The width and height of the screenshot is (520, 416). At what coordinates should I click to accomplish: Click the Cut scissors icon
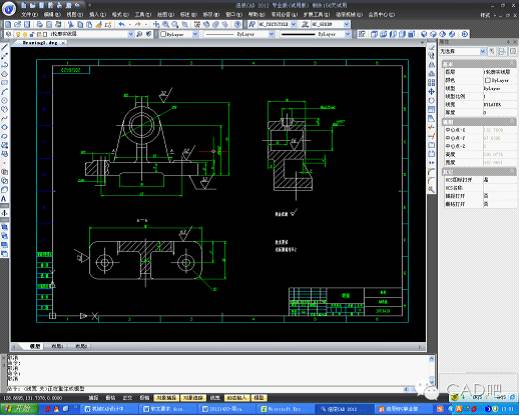(71, 24)
